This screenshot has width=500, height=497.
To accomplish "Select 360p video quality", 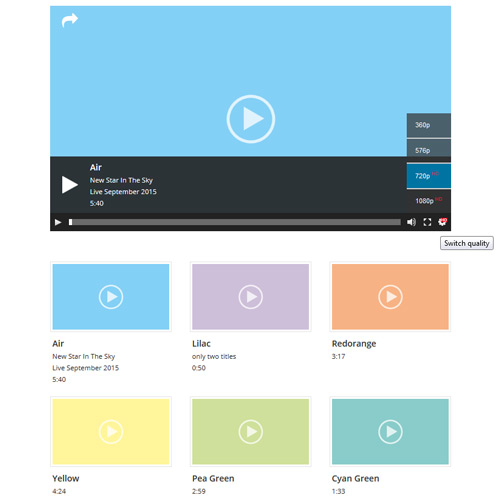I will pos(429,125).
